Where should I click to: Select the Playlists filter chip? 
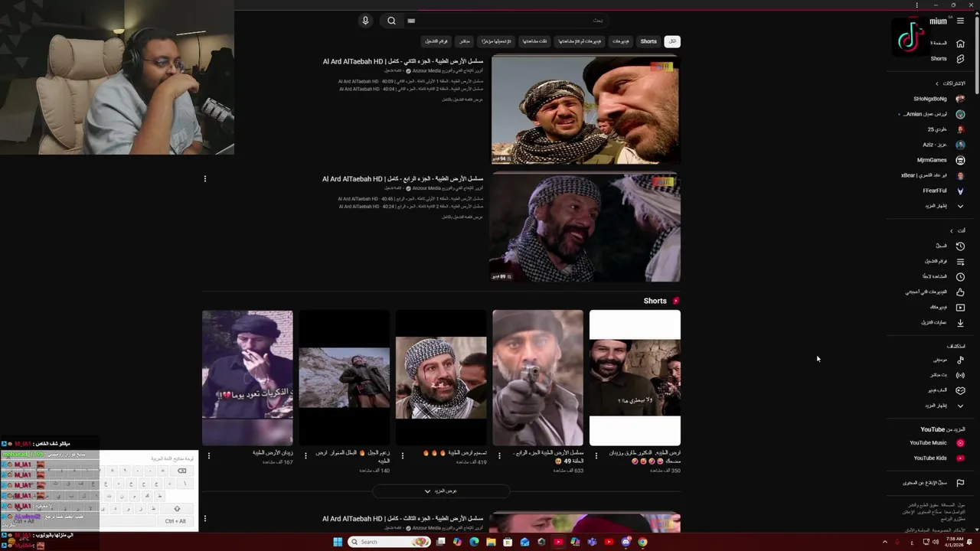[436, 41]
